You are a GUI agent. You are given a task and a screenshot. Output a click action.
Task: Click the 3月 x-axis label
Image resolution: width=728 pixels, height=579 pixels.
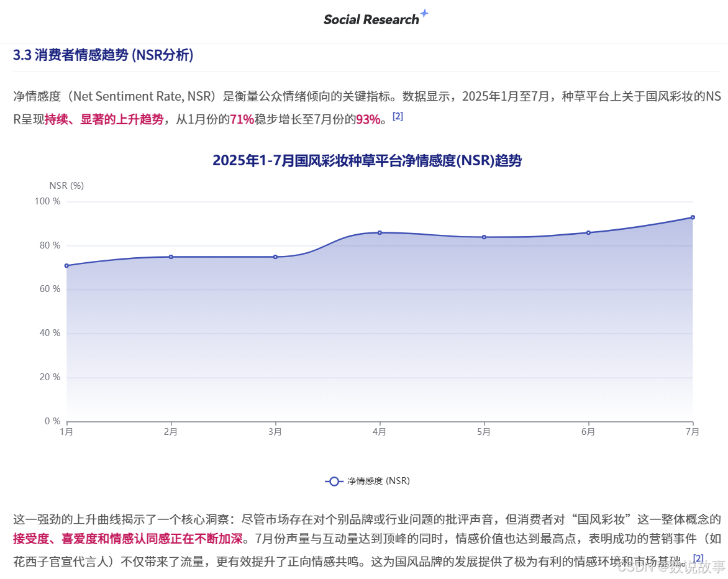coord(275,432)
